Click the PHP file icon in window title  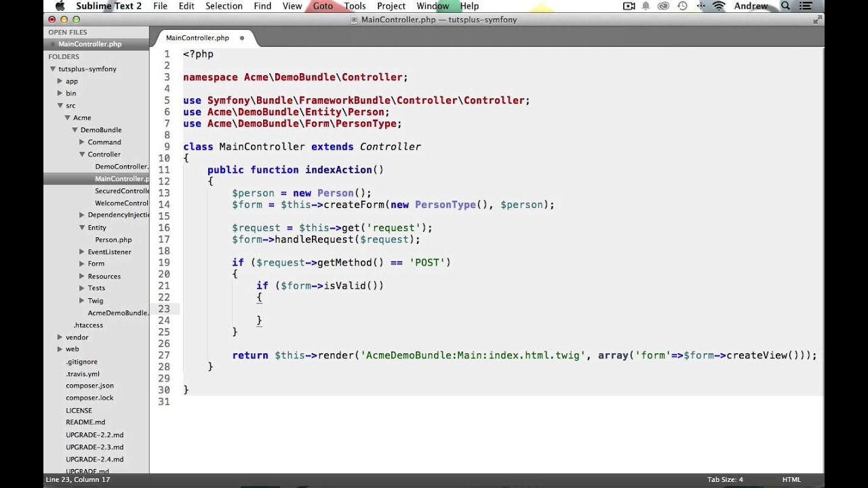(x=354, y=20)
